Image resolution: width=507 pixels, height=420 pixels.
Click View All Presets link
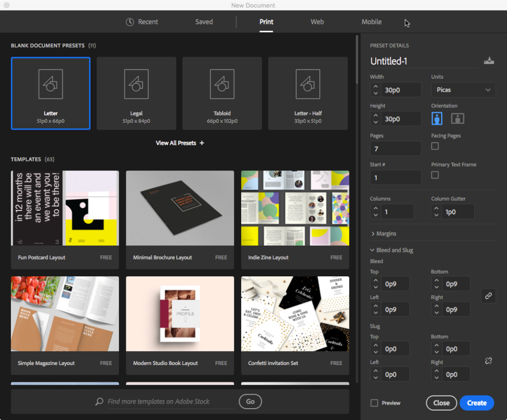[180, 143]
